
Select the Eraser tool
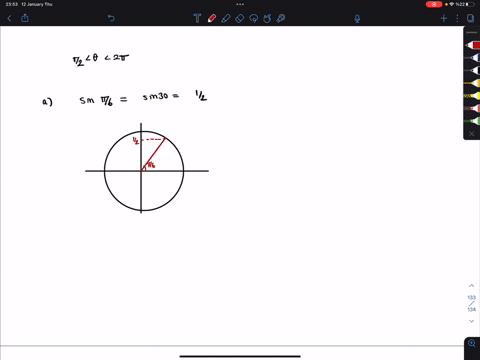click(x=240, y=18)
